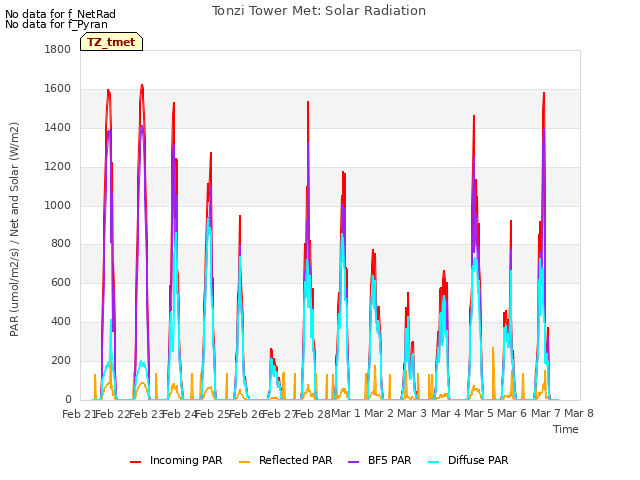Click the Mar 1 x-axis date label

346,413
